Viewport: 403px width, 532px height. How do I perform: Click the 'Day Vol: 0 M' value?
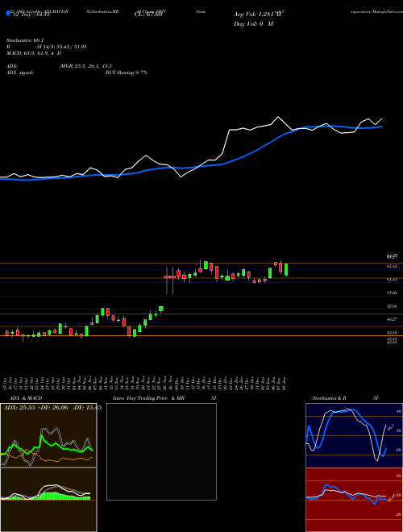point(253,24)
